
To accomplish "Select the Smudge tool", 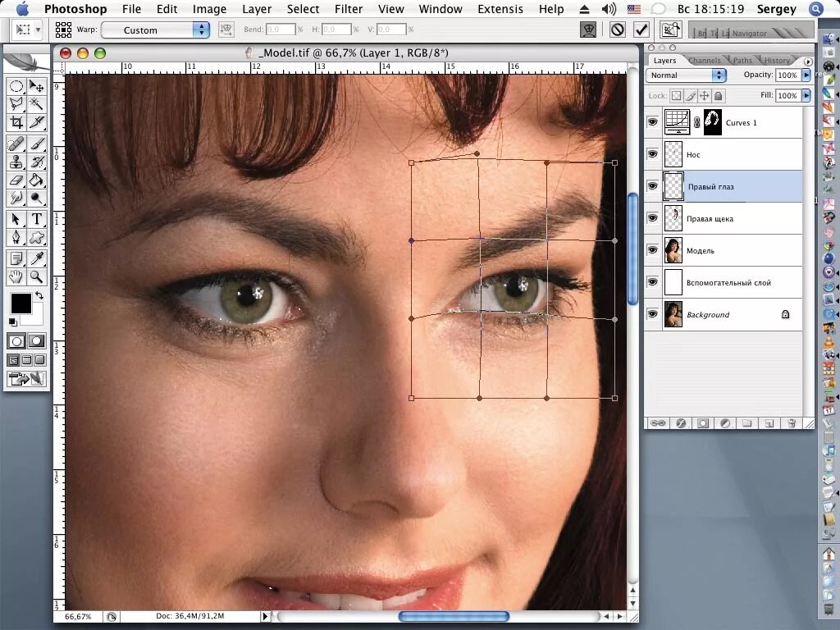I will (16, 199).
